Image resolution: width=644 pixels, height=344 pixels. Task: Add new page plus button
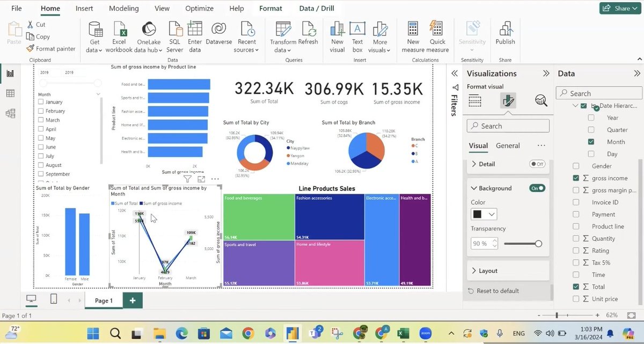point(133,301)
